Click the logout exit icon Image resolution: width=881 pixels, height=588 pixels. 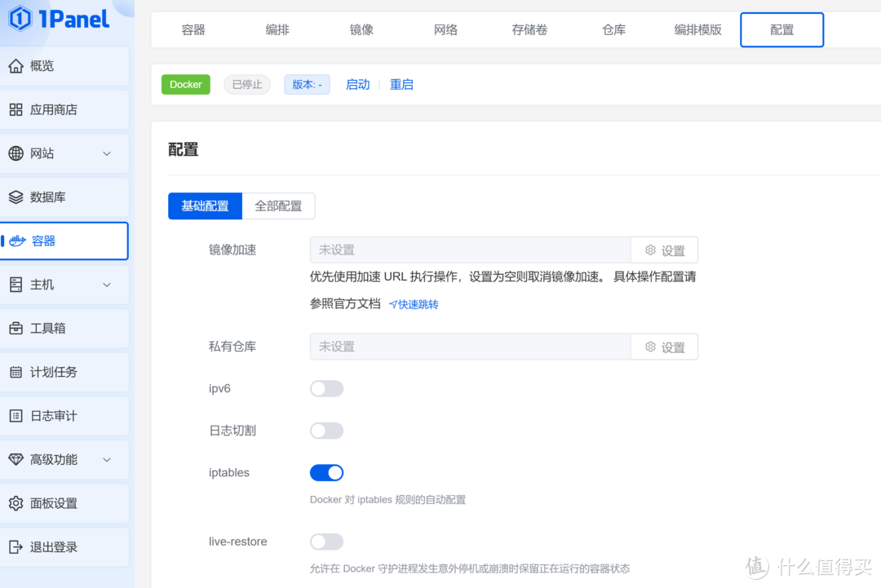[15, 547]
